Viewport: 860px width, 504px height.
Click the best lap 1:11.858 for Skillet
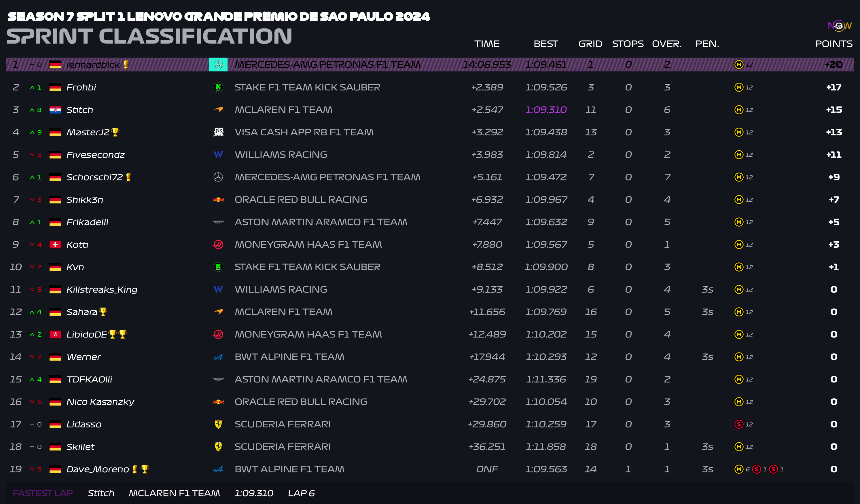coord(546,447)
